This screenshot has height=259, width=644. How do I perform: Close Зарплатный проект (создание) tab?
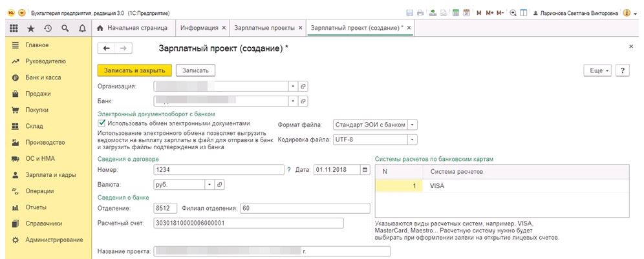[x=409, y=28]
